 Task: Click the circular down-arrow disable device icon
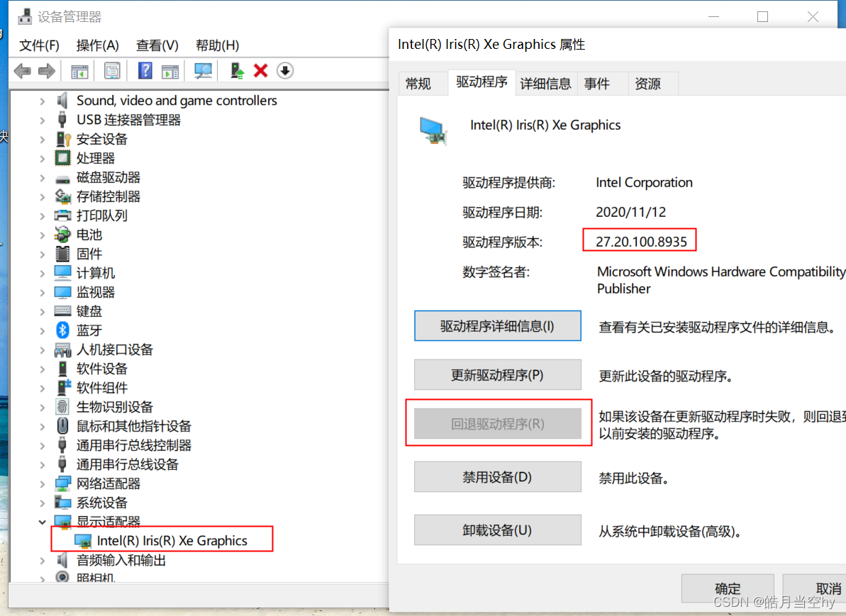[x=285, y=71]
